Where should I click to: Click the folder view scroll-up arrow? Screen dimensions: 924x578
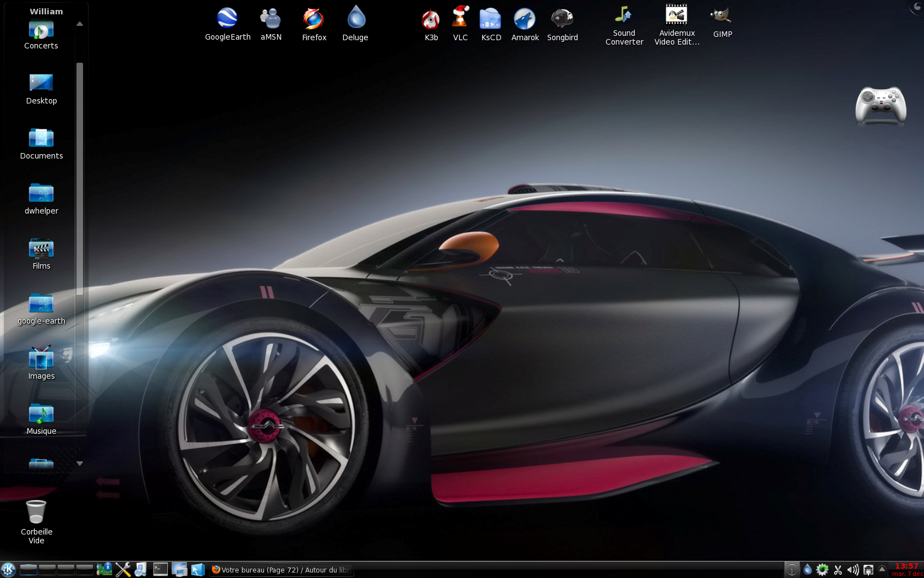click(80, 24)
